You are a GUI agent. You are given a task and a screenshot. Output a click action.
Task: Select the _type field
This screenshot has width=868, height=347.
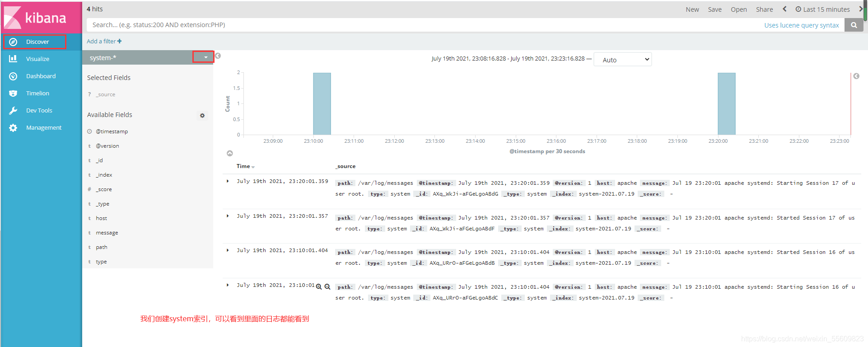(x=103, y=204)
